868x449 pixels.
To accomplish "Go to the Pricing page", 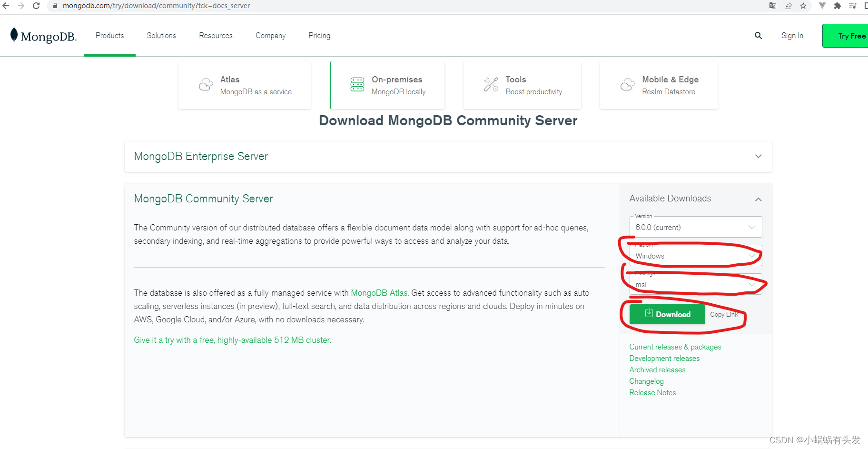I will 319,36.
